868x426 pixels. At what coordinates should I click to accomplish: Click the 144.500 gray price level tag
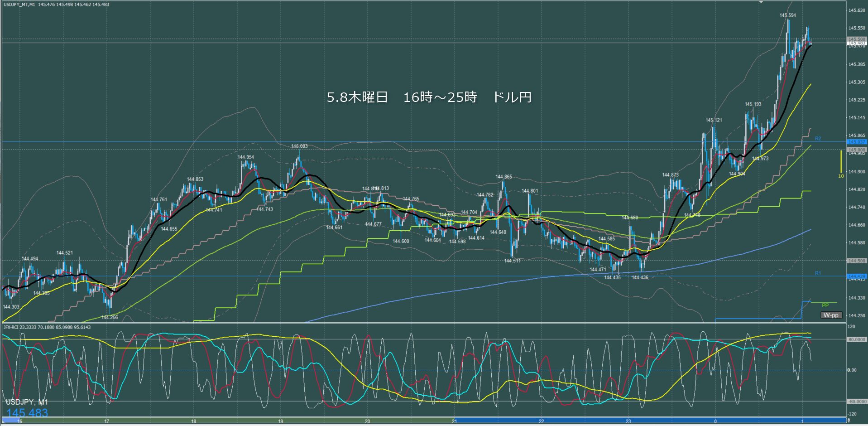(857, 261)
